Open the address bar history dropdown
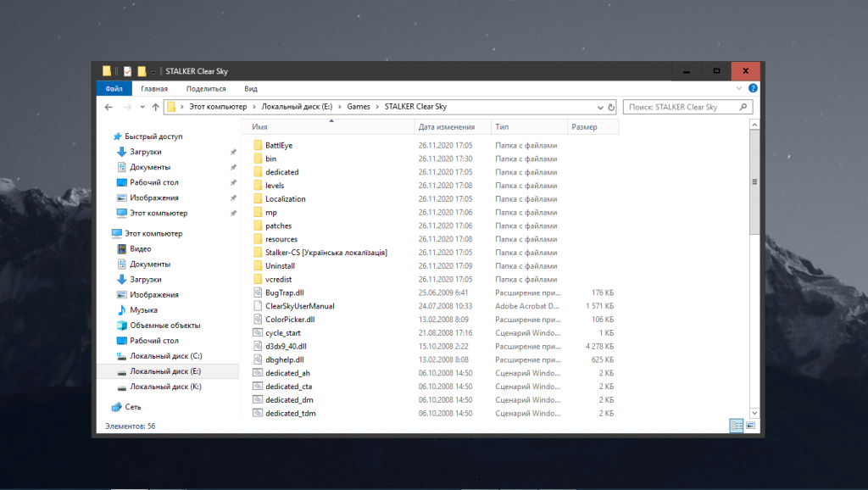This screenshot has width=868, height=490. point(598,108)
